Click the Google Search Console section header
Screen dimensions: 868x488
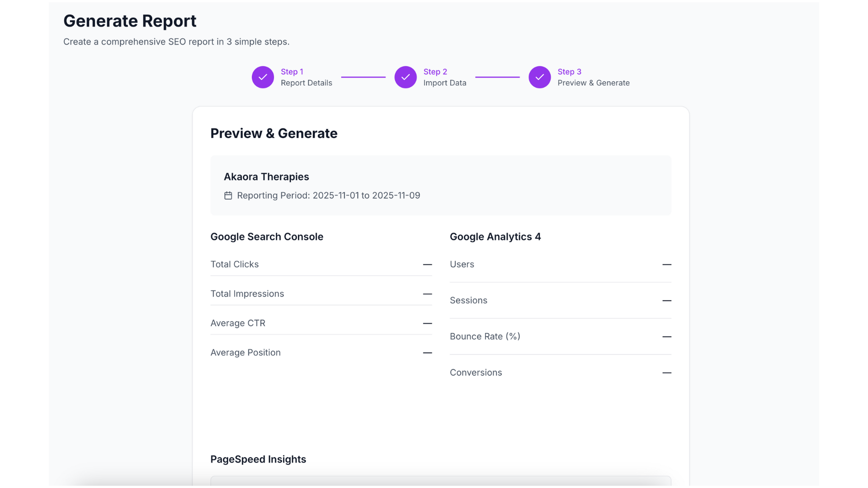point(267,237)
